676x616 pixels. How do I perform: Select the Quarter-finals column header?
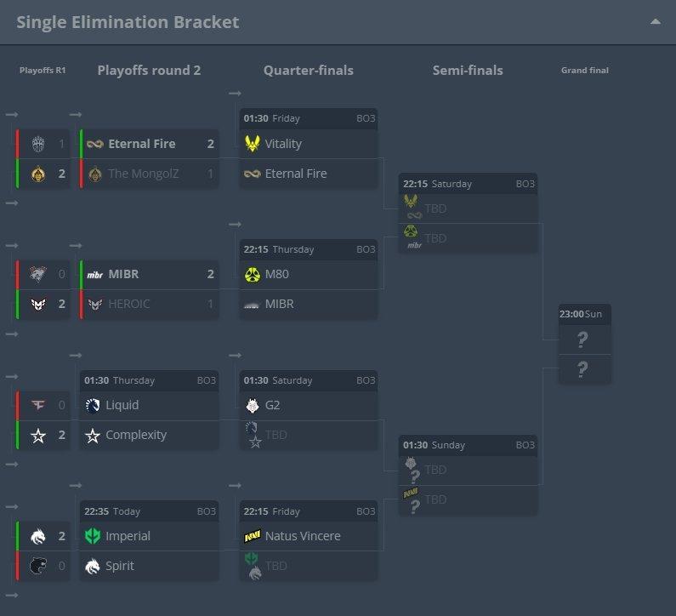pos(309,71)
